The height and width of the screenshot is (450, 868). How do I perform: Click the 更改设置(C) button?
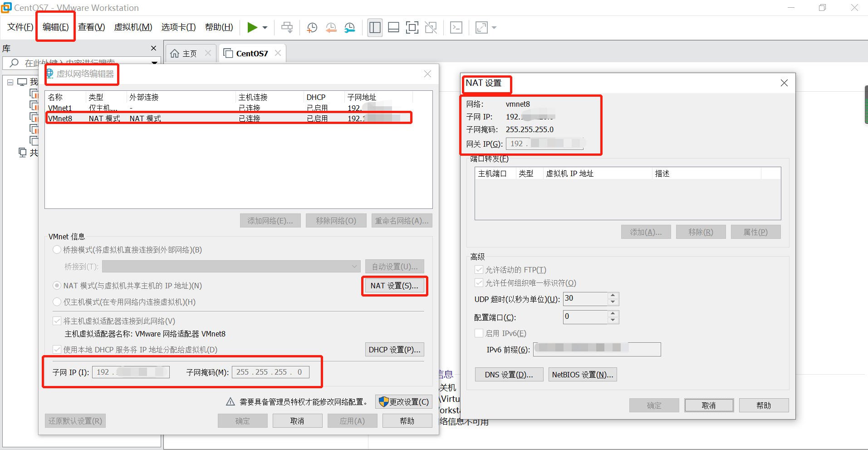pyautogui.click(x=403, y=402)
